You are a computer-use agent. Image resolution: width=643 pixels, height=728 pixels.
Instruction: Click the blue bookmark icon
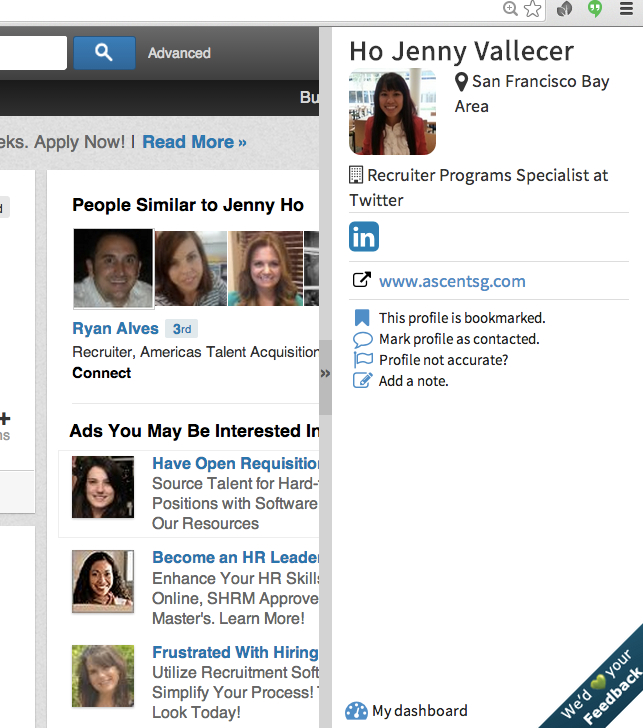coord(362,318)
